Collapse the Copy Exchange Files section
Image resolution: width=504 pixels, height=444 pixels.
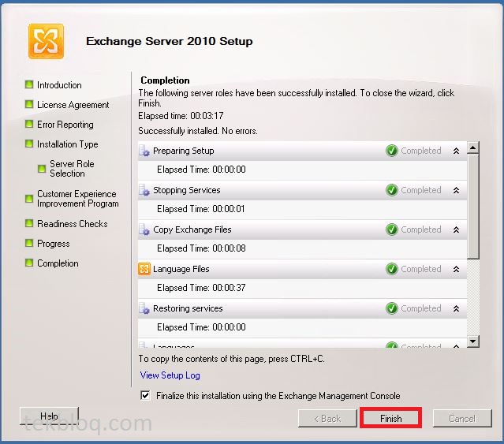point(456,229)
